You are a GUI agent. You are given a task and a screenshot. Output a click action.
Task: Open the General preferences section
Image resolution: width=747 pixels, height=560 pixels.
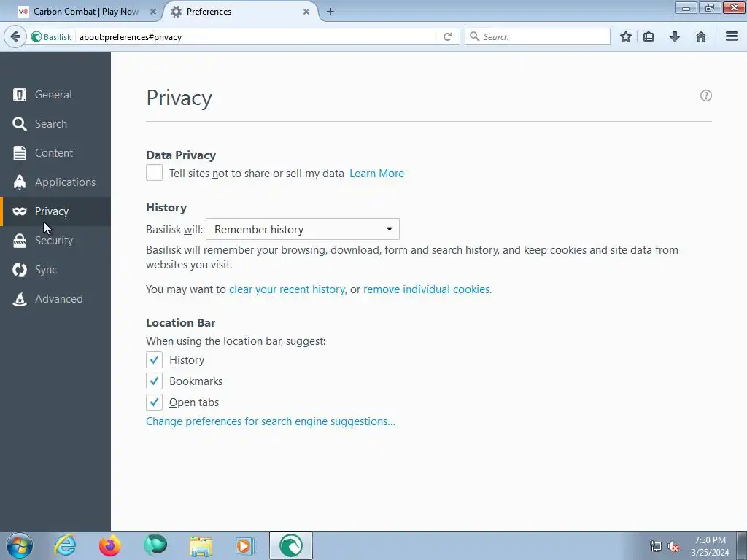pyautogui.click(x=55, y=95)
